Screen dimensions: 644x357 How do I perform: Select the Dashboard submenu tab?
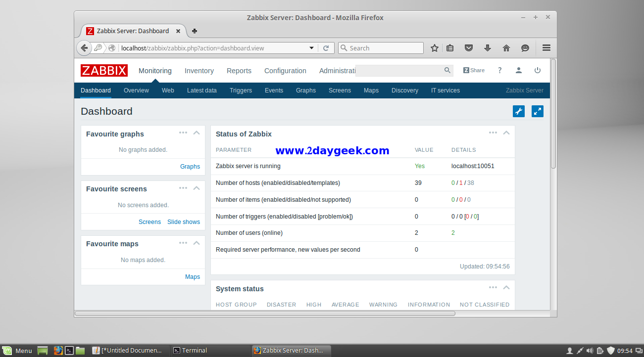96,90
